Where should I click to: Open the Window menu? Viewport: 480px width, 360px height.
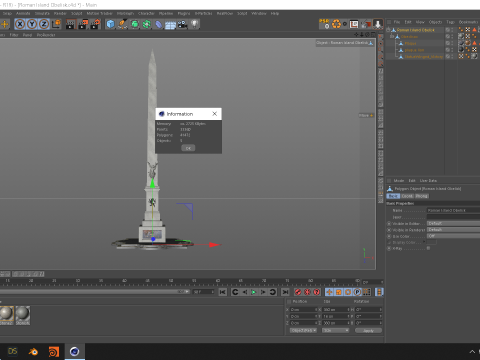[x=259, y=13]
